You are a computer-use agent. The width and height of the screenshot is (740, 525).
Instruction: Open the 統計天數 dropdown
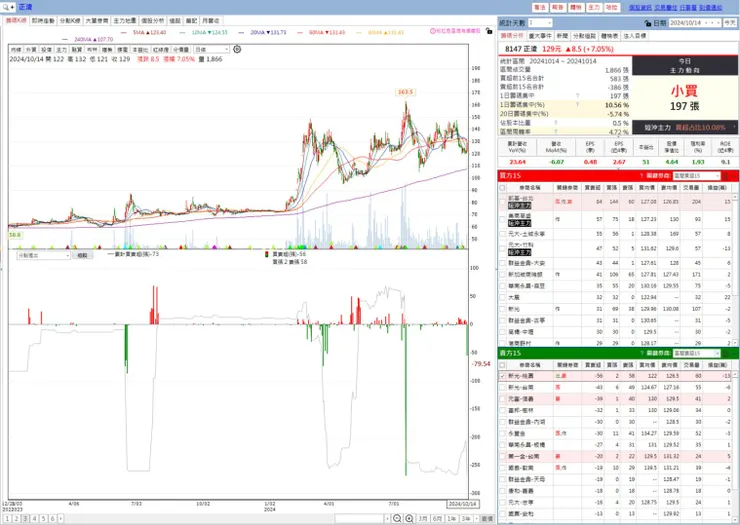[540, 23]
